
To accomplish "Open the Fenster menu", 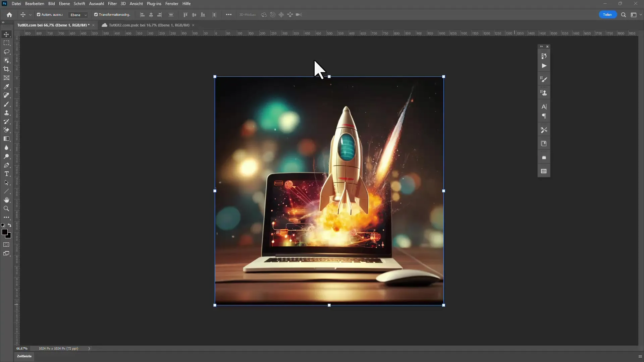I will [x=172, y=4].
